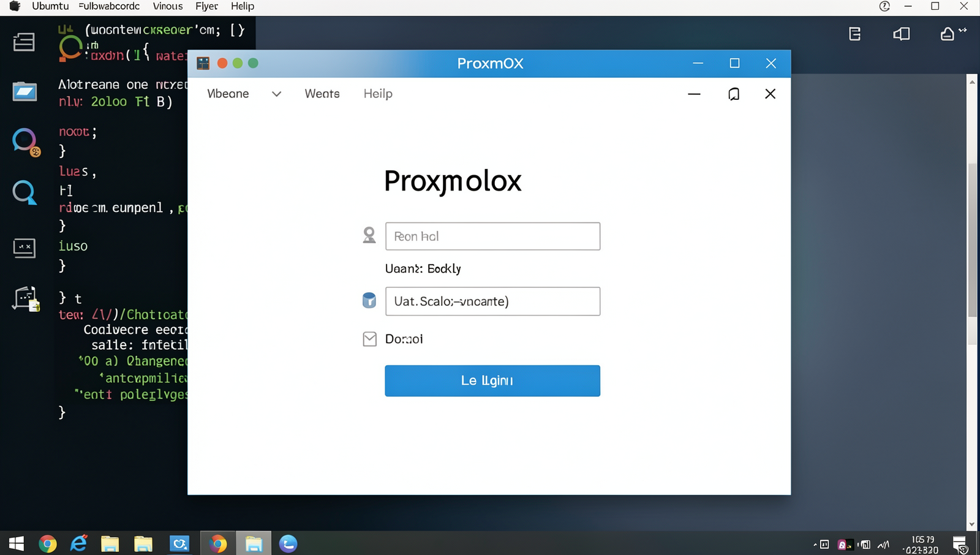Viewport: 980px width, 555px height.
Task: Click the yellow-green dot in ProxmOX title bar
Action: click(238, 63)
